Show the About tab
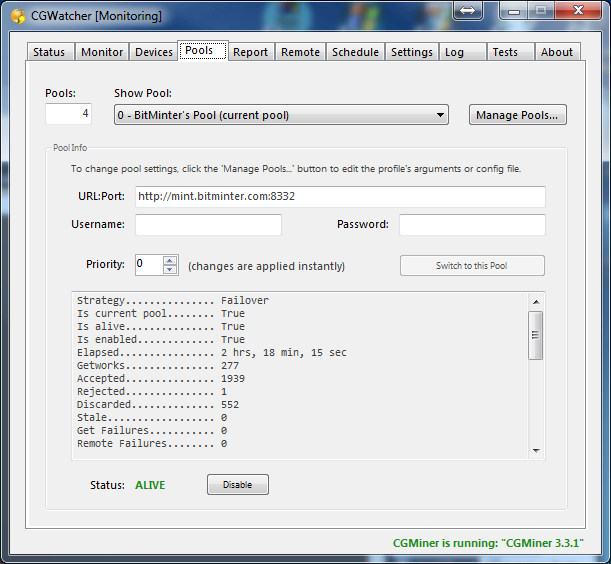This screenshot has width=611, height=564. [557, 52]
